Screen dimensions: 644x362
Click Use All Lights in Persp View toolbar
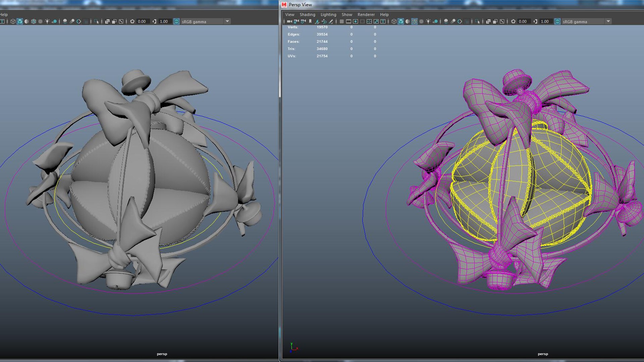428,21
